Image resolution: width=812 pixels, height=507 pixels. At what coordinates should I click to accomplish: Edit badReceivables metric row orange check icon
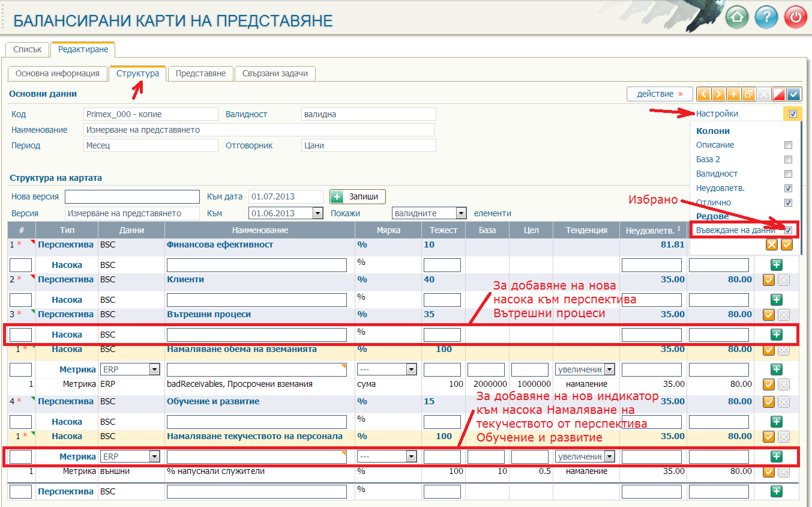pos(768,384)
